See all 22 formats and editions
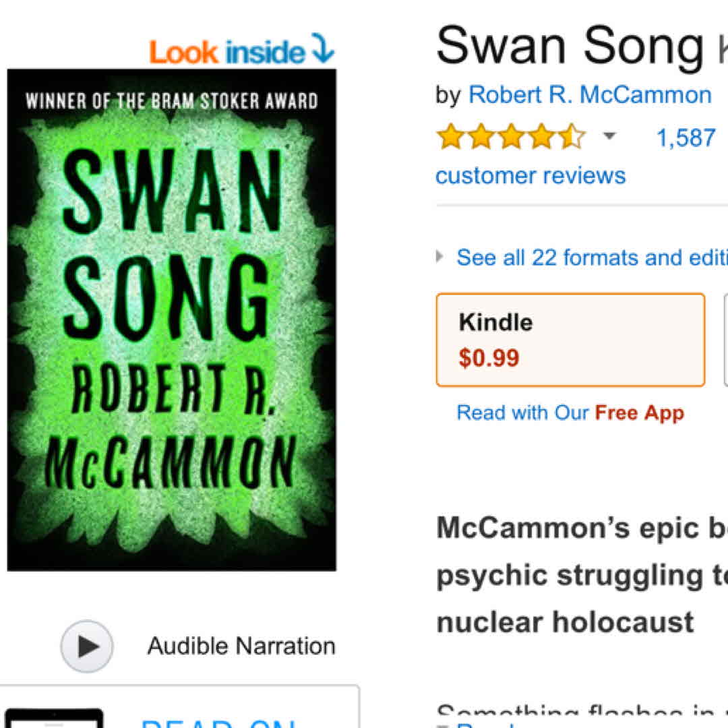The image size is (728, 728). 592,257
